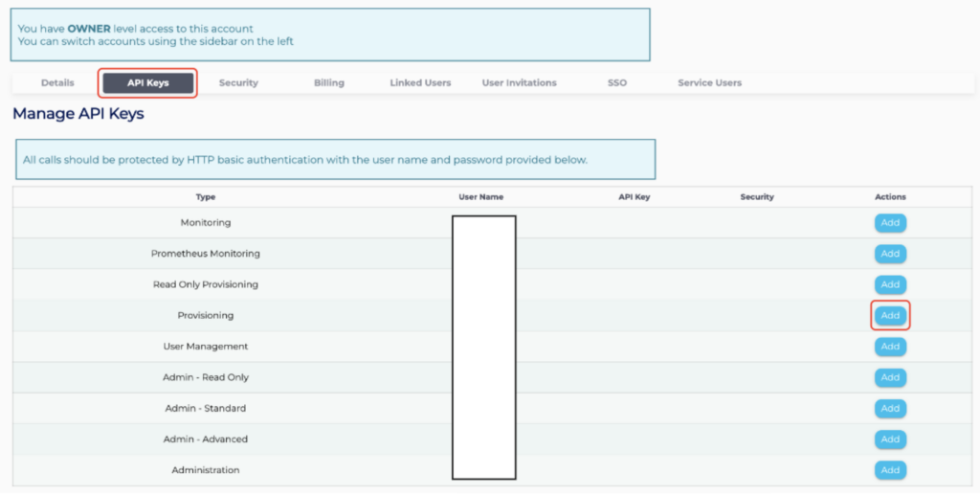Add a User Management API key
Image resolution: width=980 pixels, height=495 pixels.
tap(890, 347)
